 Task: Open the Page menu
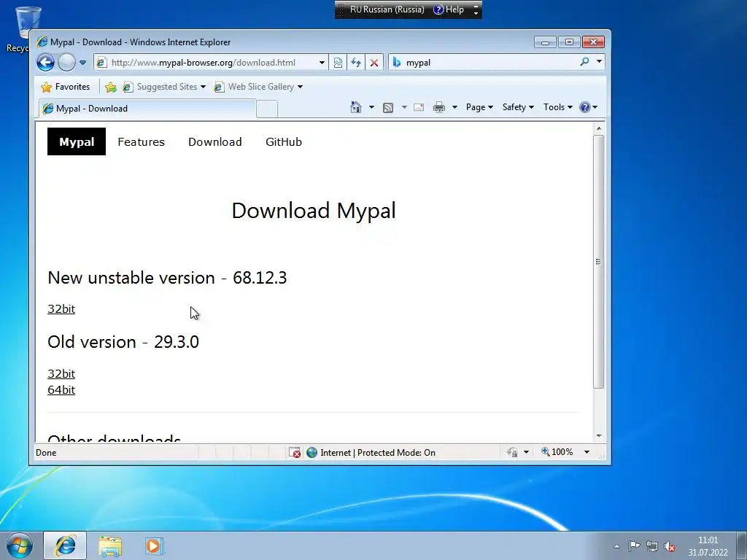[479, 107]
